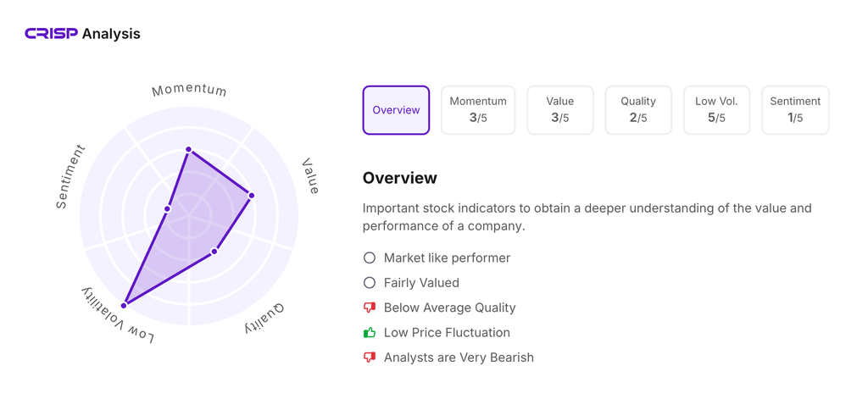Click the thumbs-down icon next to Analysts are Very Bearish
This screenshot has height=399, width=868.
[x=370, y=357]
